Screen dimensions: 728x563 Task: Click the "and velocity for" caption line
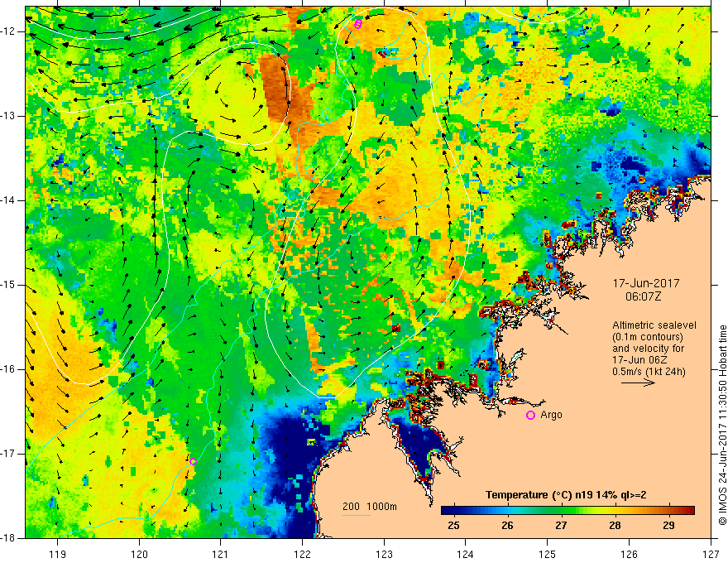point(648,349)
